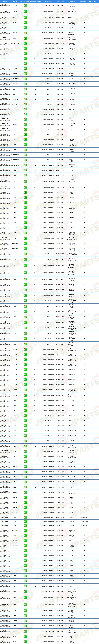Select the 'KH 250 (B1, B2, B3, B4, B5)' cell
The height and width of the screenshot is (644, 99).
72,181
